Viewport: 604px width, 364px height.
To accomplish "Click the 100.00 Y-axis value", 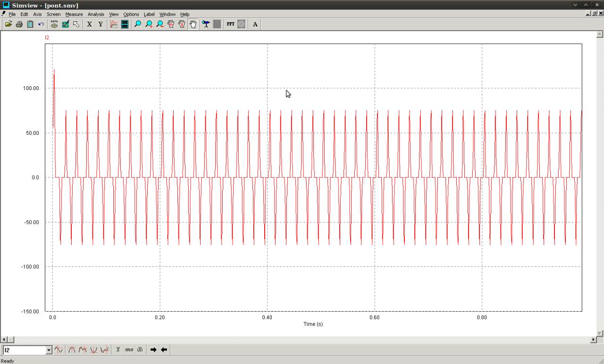I will pyautogui.click(x=31, y=88).
